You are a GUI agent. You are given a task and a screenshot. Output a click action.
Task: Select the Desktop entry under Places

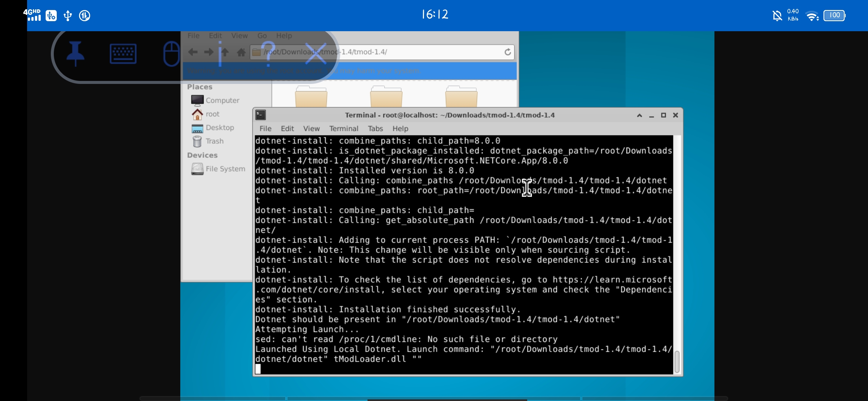coord(220,127)
